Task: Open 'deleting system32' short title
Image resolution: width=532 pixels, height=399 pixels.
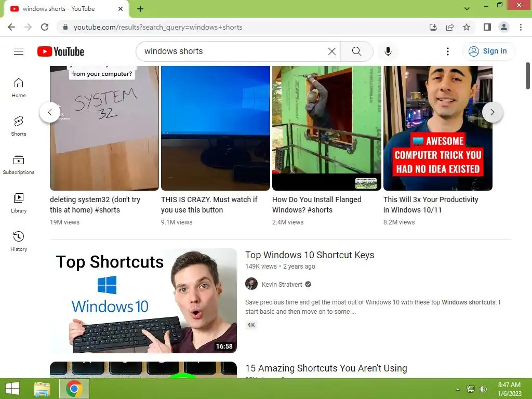Action: click(95, 205)
